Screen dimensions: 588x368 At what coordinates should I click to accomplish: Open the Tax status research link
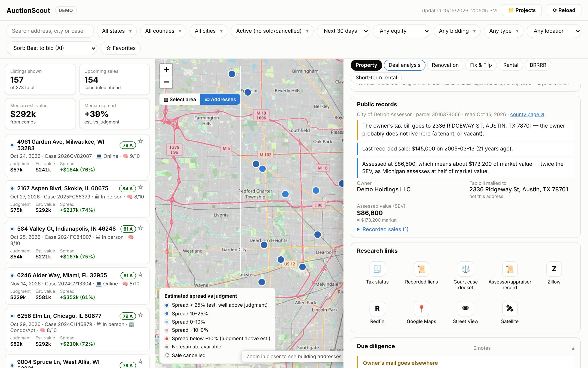point(377,273)
